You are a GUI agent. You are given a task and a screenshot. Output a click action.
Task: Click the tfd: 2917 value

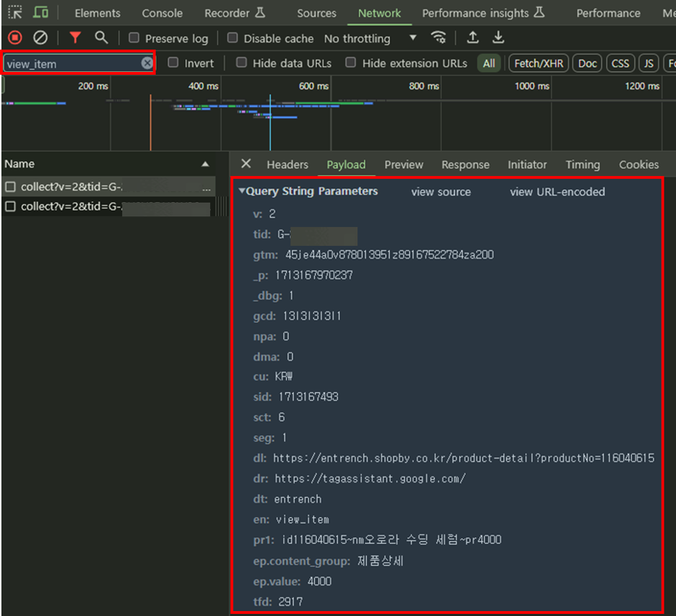291,602
